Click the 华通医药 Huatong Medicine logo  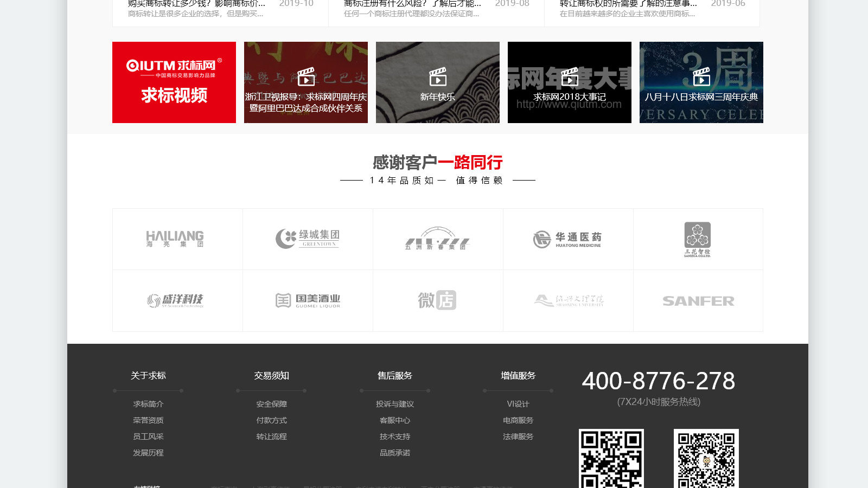click(567, 239)
